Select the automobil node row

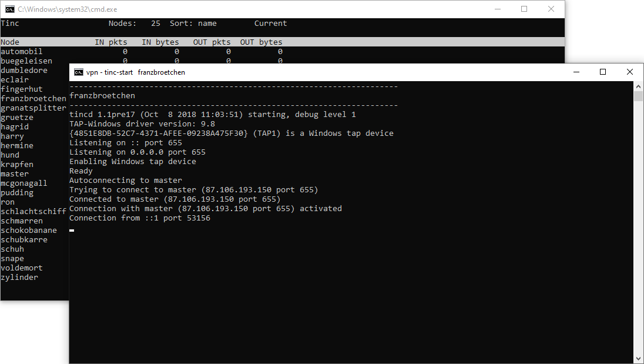(x=22, y=52)
